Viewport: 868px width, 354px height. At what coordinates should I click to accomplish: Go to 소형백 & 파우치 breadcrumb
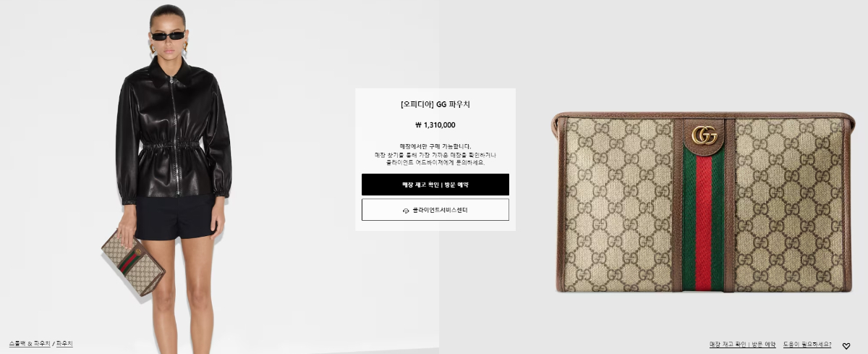(30, 343)
